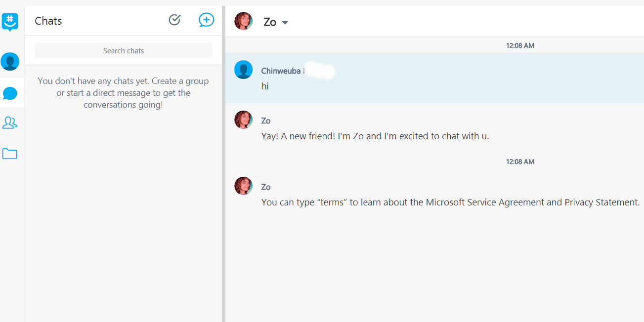Click Chinweuba's avatar beside the hi message
Image resolution: width=644 pixels, height=322 pixels.
[243, 70]
